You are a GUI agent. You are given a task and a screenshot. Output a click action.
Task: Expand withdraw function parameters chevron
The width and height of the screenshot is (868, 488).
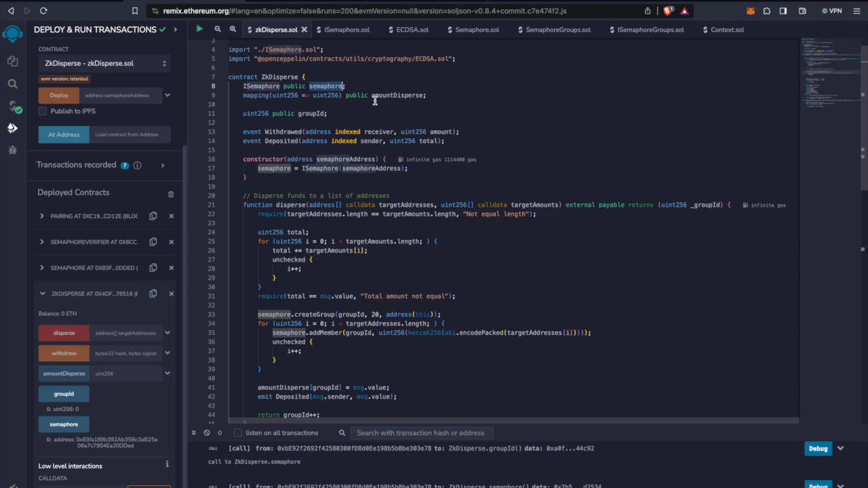[167, 353]
